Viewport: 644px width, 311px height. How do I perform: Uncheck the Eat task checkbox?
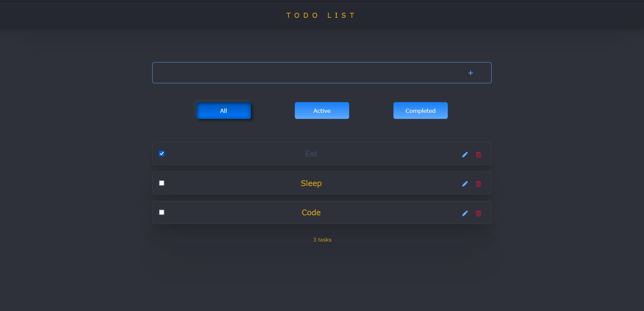click(162, 153)
